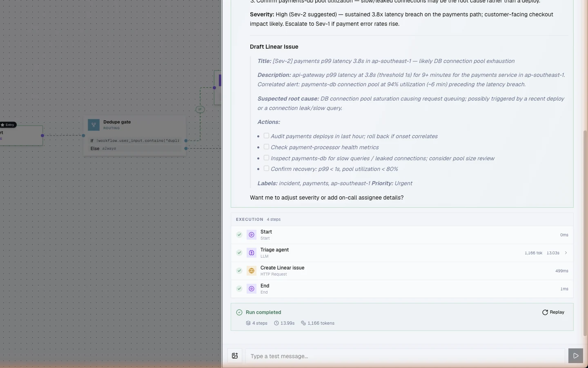Viewport: 588px width, 368px height.
Task: Click the '1,166 tok' value on Triage agent
Action: point(533,253)
